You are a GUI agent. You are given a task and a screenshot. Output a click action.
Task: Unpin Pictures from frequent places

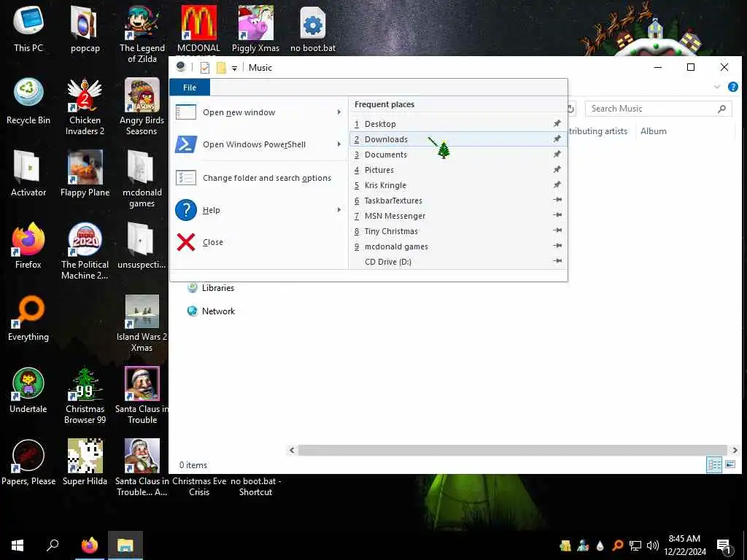(557, 169)
